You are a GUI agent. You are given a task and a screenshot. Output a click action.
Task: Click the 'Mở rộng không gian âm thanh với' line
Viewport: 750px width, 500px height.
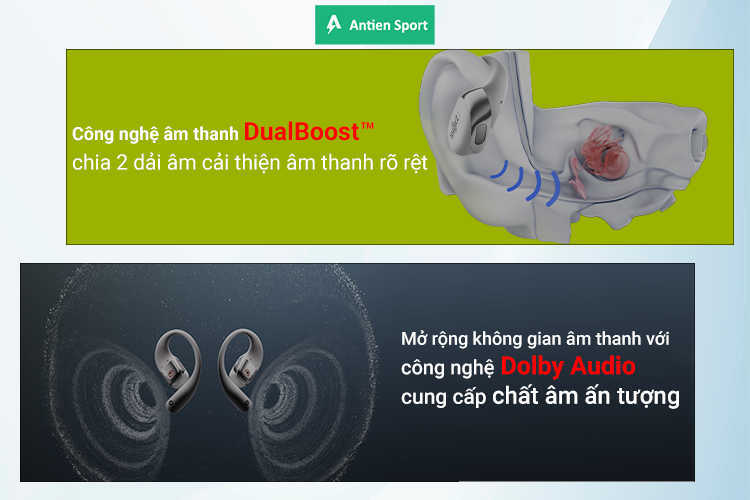535,339
